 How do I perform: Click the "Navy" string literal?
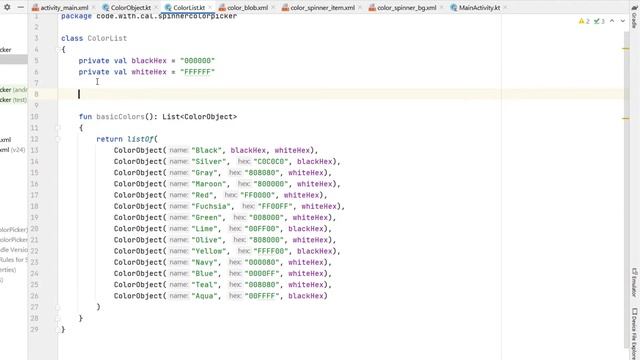(204, 262)
